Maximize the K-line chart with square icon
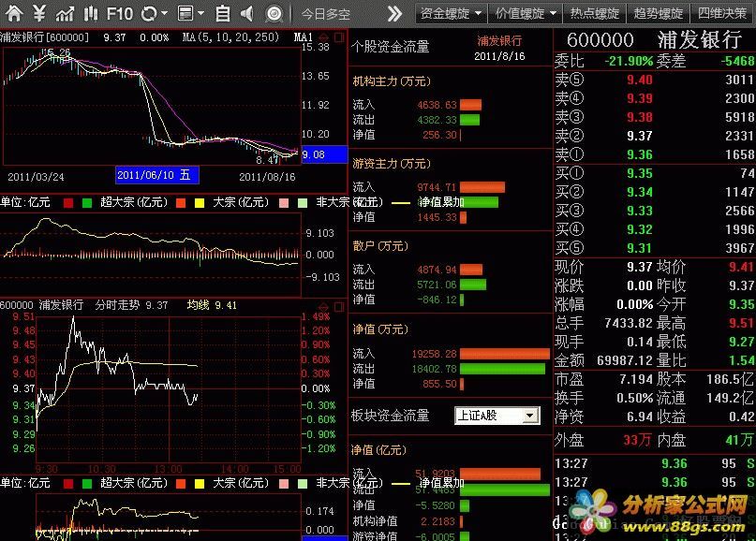This screenshot has width=756, height=541. coord(339,37)
